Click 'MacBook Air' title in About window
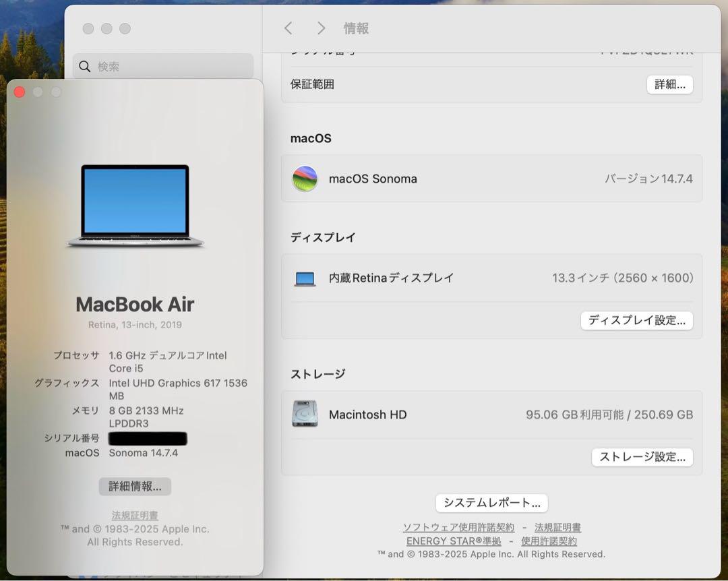728x581 pixels. pos(135,305)
